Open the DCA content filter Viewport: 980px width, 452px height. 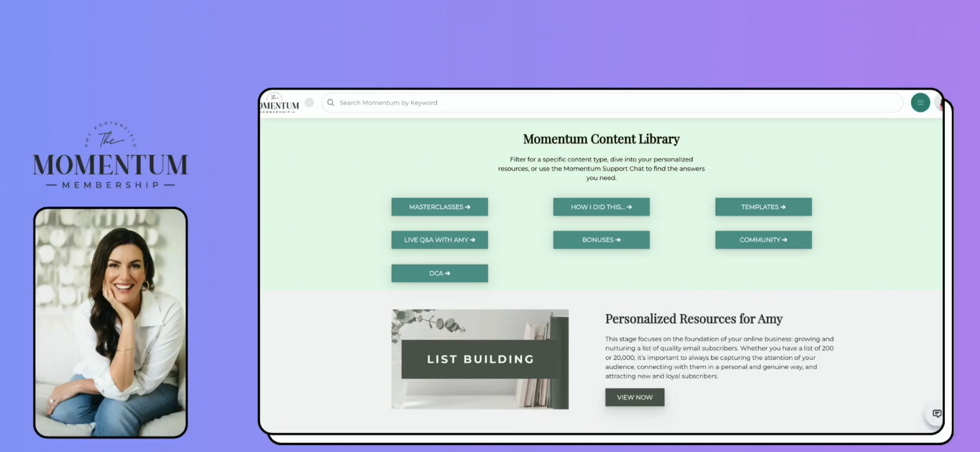coord(439,273)
